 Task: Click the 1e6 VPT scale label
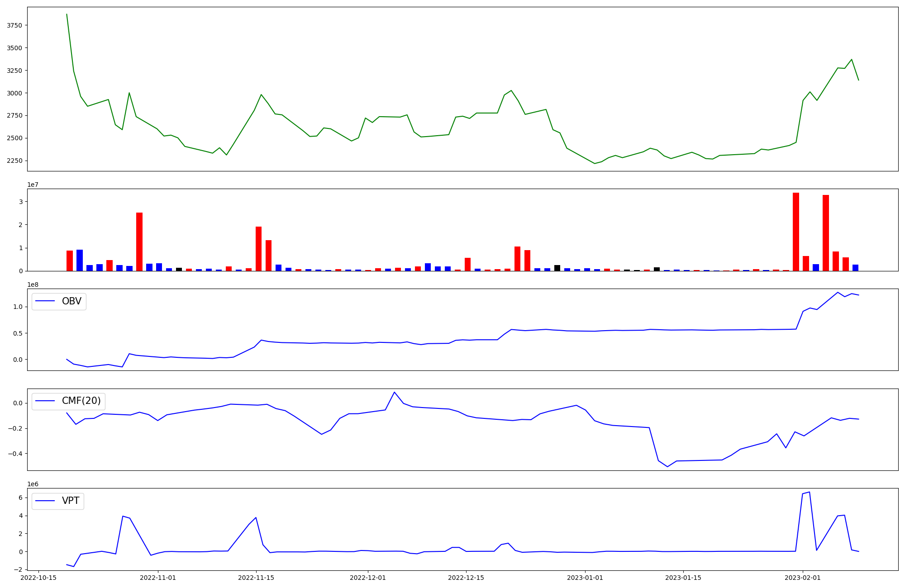[33, 484]
